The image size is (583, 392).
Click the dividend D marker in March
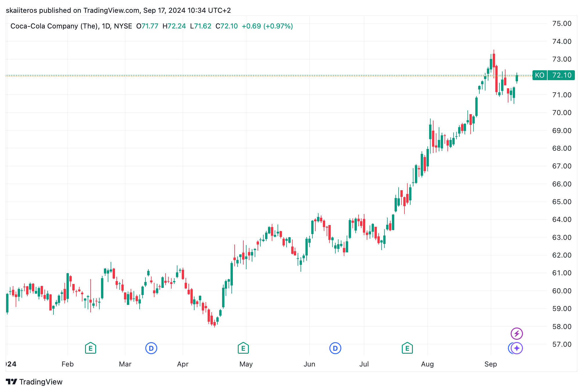(151, 348)
